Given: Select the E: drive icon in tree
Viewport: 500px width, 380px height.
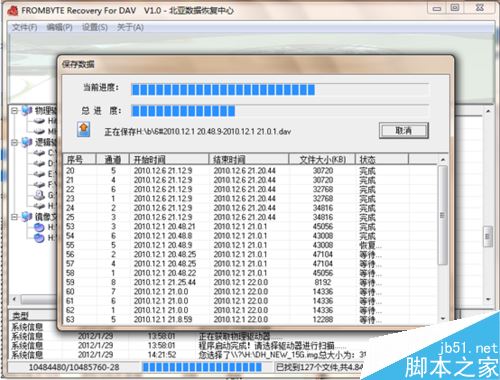Looking at the screenshot, I should click(39, 174).
